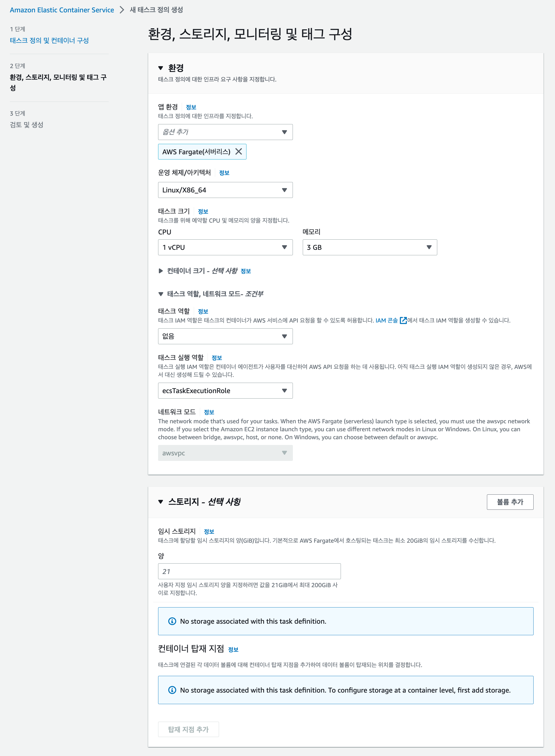Collapse the 스토리지 section triangle
The image size is (555, 756).
[161, 502]
